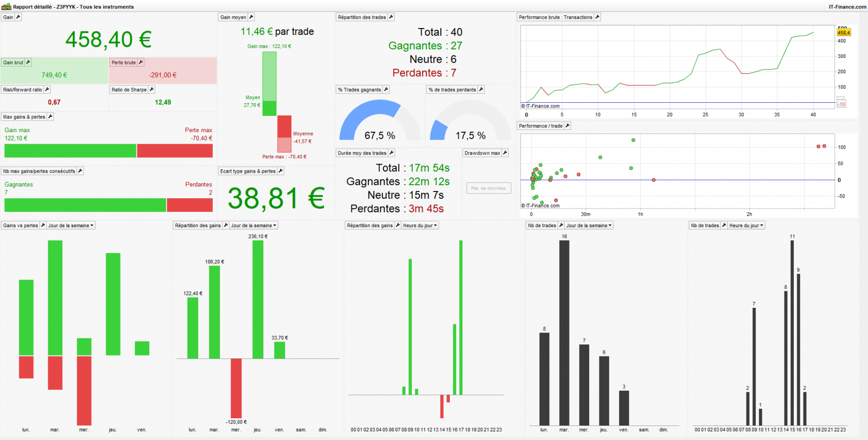Click wrench icon for Répartition des trades
This screenshot has height=440, width=868.
coord(391,17)
